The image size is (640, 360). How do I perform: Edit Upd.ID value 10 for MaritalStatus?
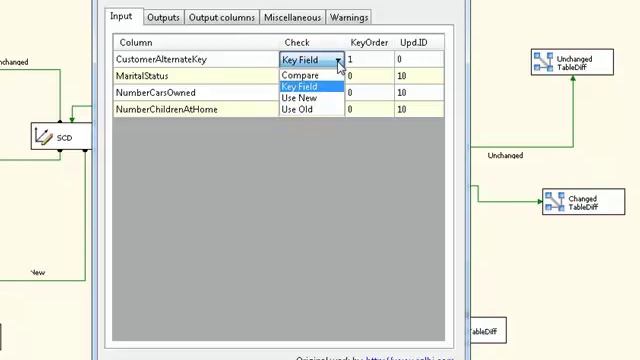tap(419, 76)
